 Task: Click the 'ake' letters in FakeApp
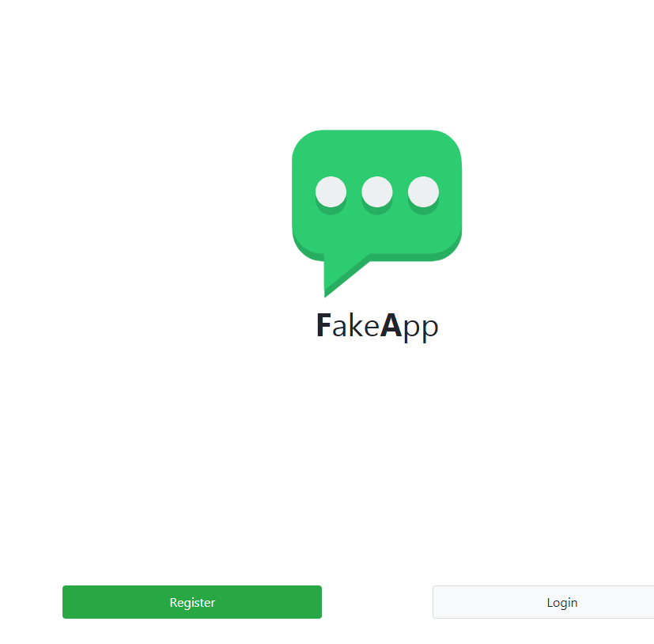point(355,325)
